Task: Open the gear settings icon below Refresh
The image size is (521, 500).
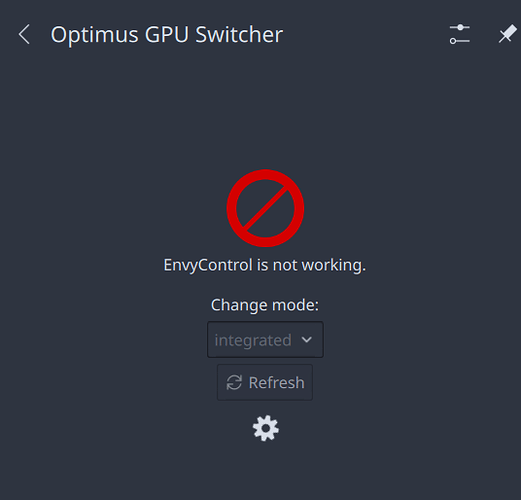Action: tap(266, 428)
